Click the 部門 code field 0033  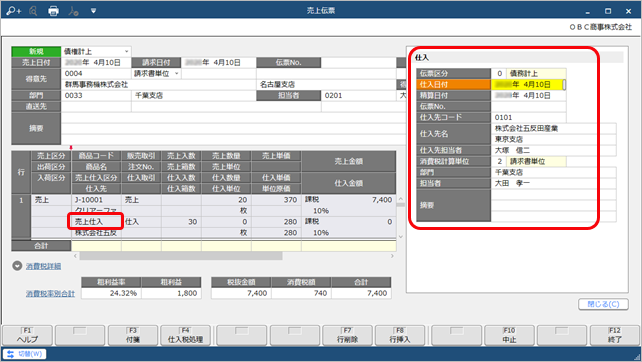(96, 95)
